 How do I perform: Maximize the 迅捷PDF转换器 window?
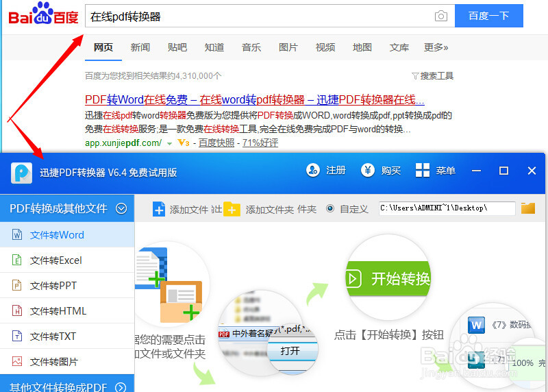click(x=503, y=171)
